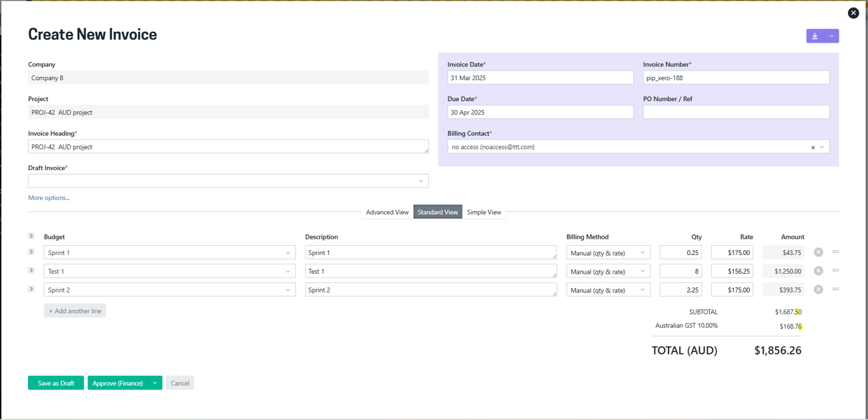Clear the billing contact selection
The height and width of the screenshot is (420, 868).
click(813, 148)
